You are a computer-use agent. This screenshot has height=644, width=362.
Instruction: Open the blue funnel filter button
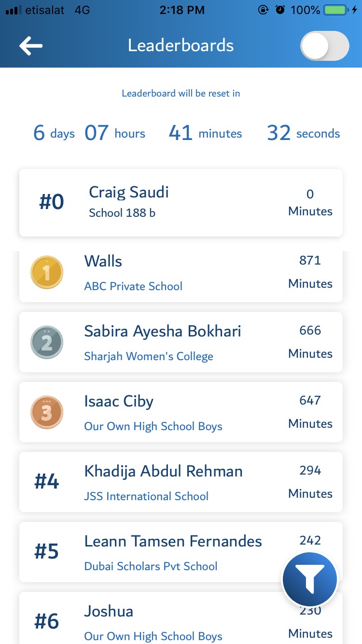(309, 580)
